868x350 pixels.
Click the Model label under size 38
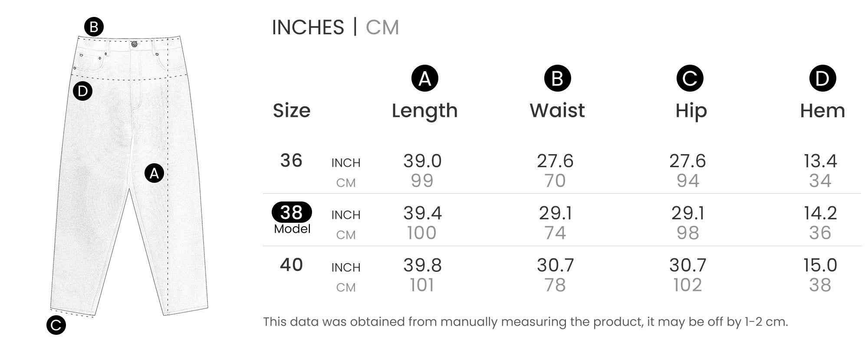point(292,229)
